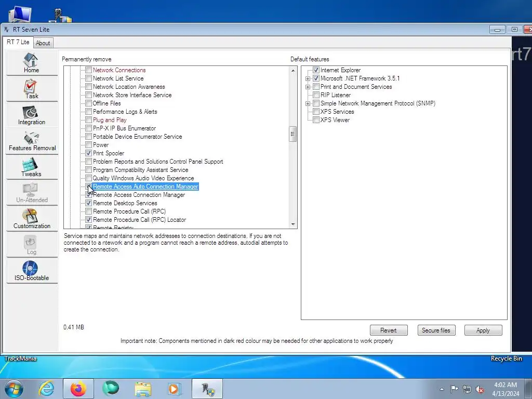Check the Plug and Play checkbox

tap(88, 120)
